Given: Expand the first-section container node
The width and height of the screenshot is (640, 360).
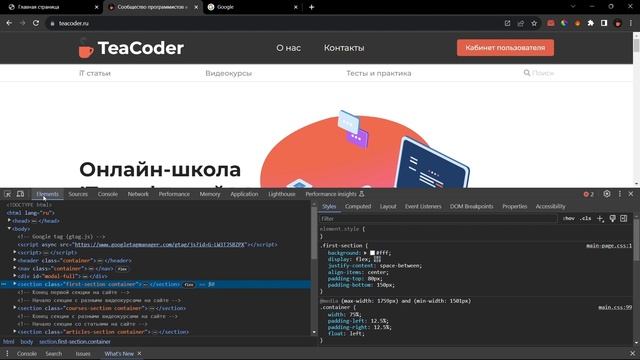Looking at the screenshot, I should pyautogui.click(x=15, y=284).
